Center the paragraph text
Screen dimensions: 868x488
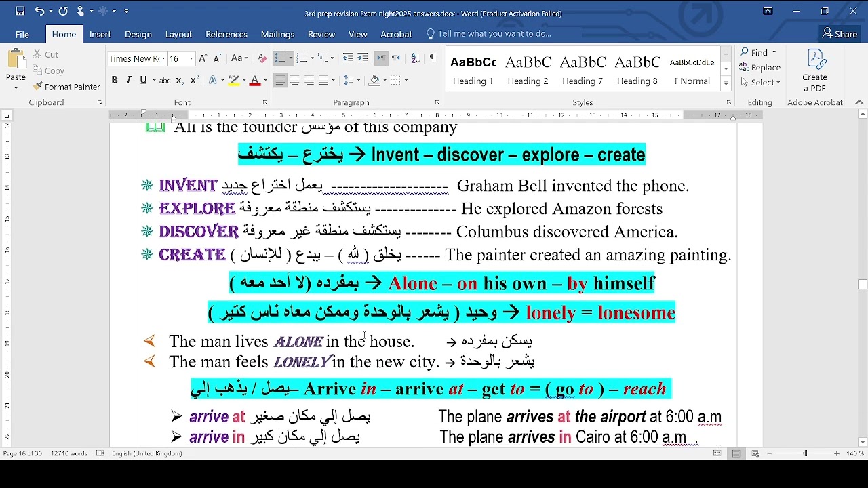pyautogui.click(x=294, y=80)
